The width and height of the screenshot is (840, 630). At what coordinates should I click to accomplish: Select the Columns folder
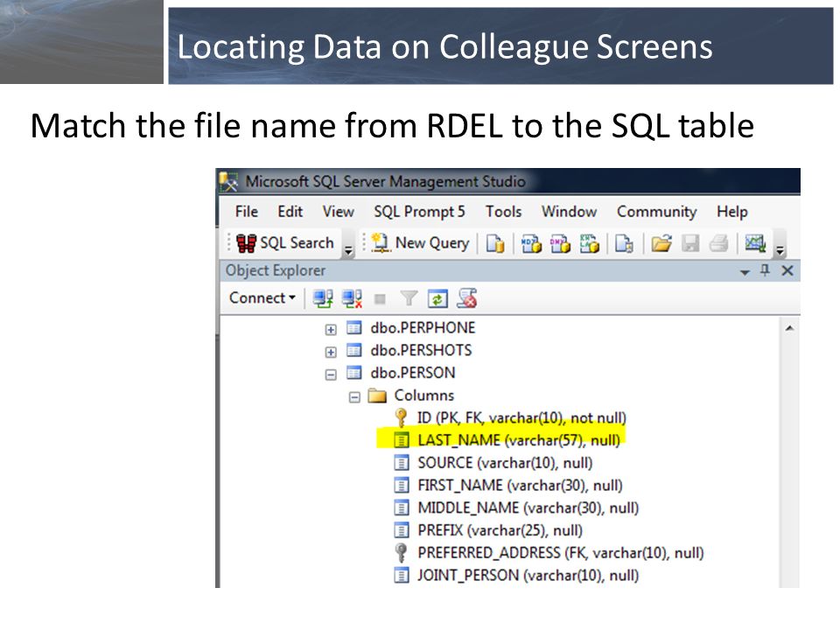(x=423, y=395)
